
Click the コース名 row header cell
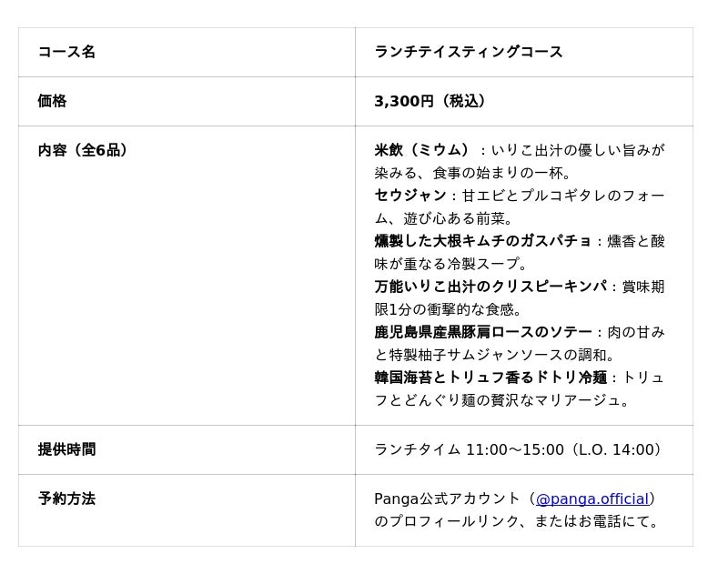coord(66,52)
